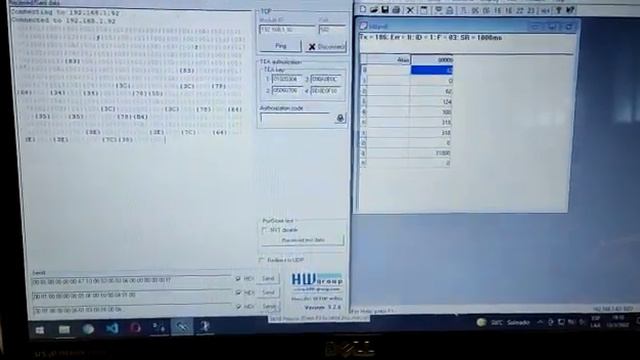640x360 pixels.
Task: Click TEA key field 2
Action: point(287,90)
